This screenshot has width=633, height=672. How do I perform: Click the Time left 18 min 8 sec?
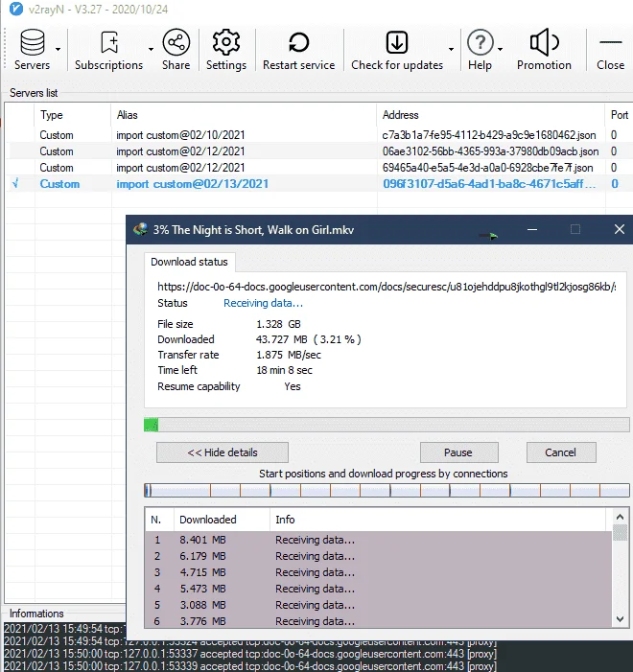pos(284,370)
